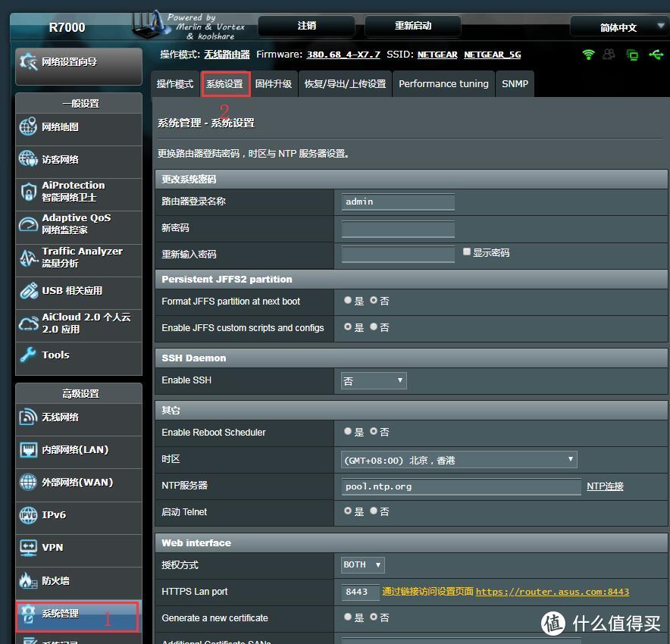670x644 pixels.
Task: Open the LAN (内部网络) icon
Action: 28,450
